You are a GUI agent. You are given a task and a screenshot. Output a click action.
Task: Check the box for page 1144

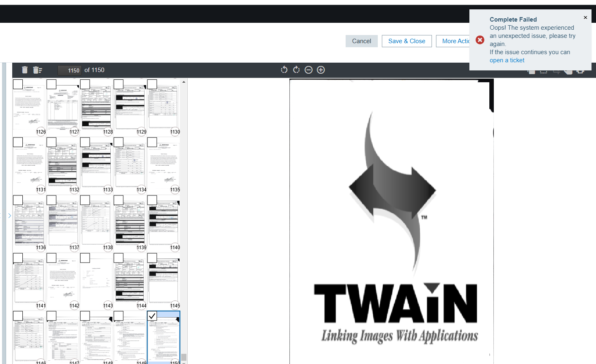coord(118,258)
